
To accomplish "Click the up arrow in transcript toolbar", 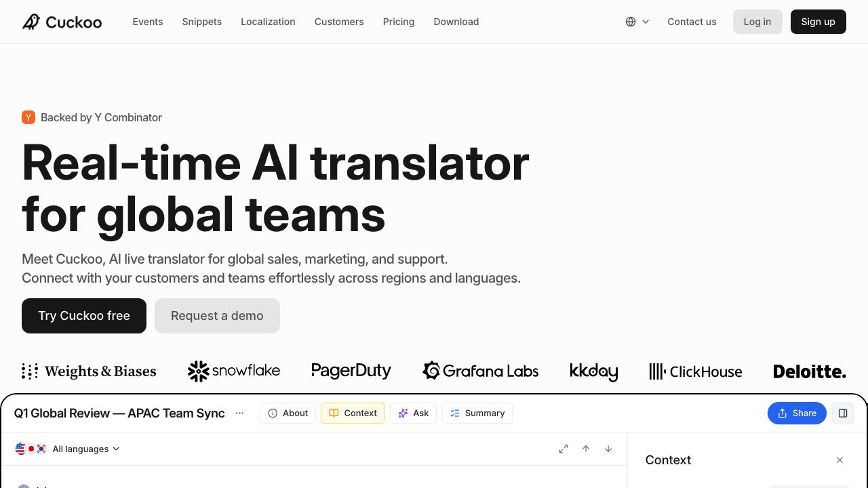I will click(586, 449).
